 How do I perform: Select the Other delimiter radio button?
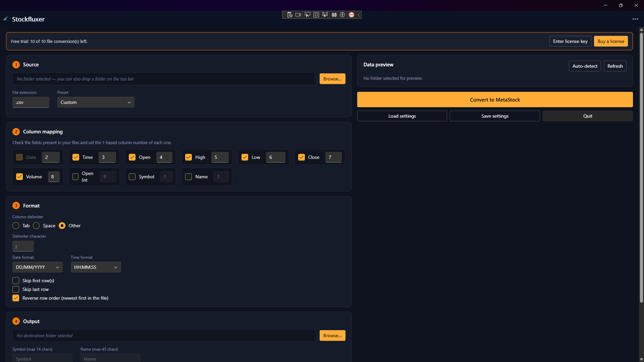point(62,226)
